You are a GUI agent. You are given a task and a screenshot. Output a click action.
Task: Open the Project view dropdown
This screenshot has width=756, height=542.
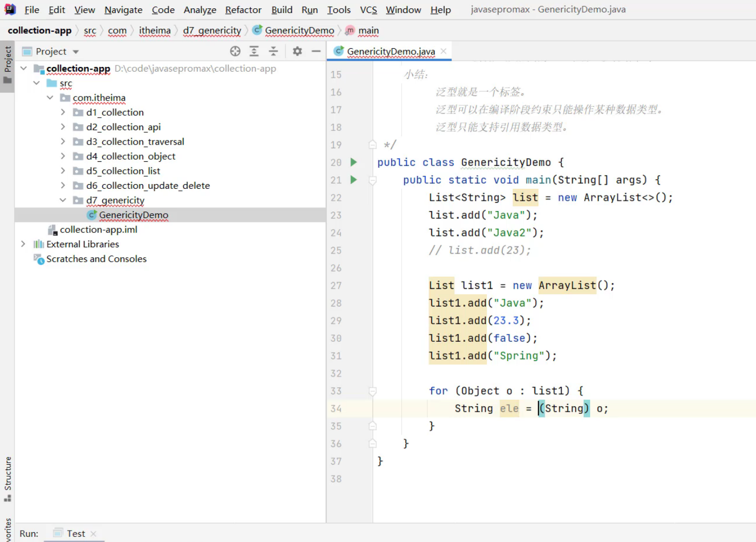tap(76, 52)
